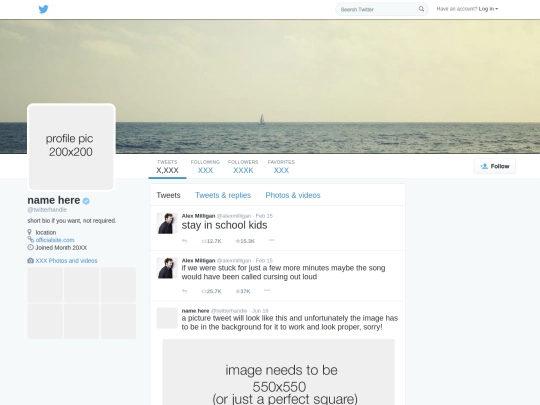Viewport: 540px width, 405px height.
Task: Click name here author on picture tweet
Action: 195,311
